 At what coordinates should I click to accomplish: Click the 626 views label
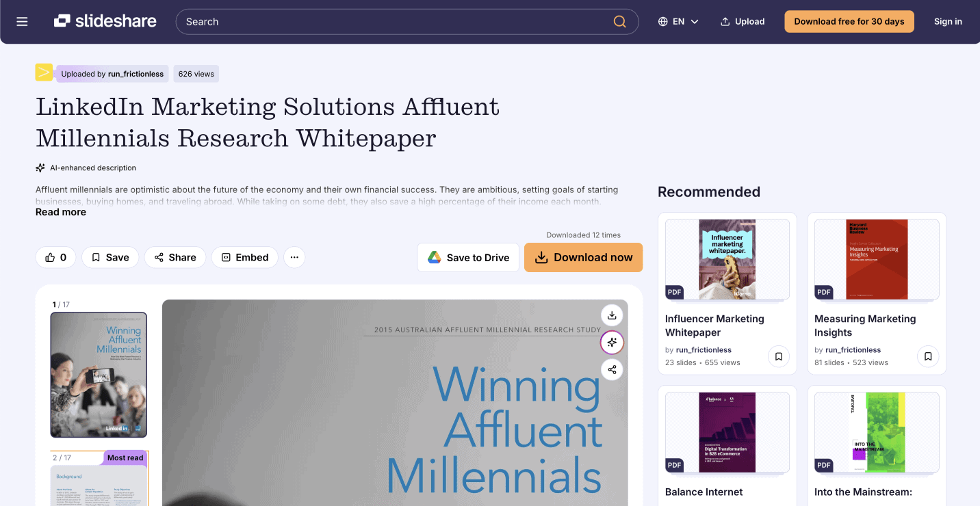tap(196, 74)
